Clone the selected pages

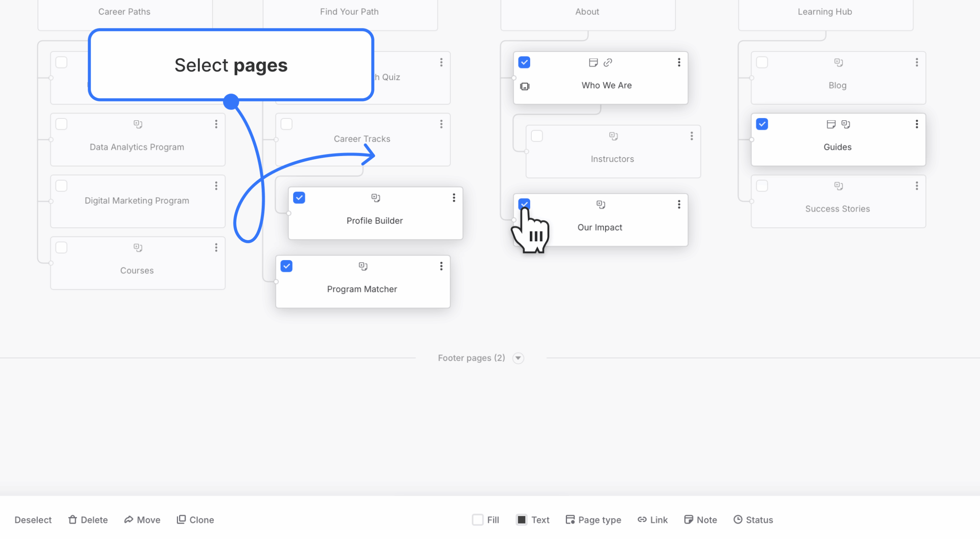(195, 520)
